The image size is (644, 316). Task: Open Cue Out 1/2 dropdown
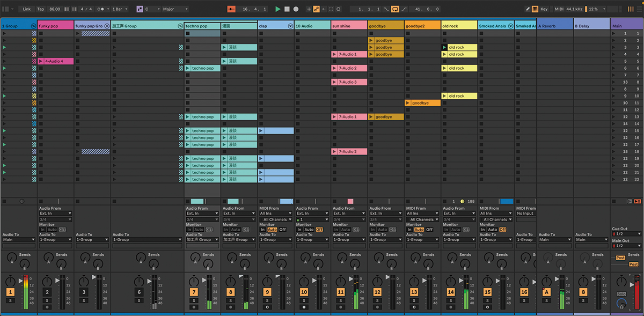(627, 234)
